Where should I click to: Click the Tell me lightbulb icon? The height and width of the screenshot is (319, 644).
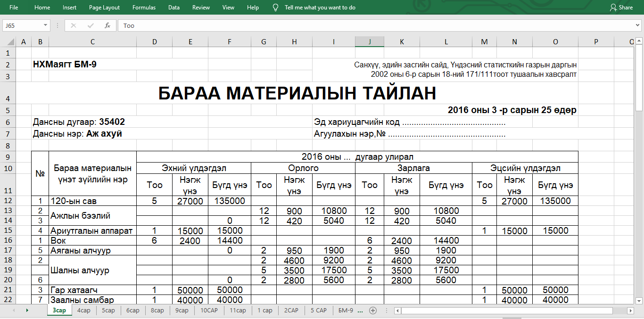click(x=276, y=8)
